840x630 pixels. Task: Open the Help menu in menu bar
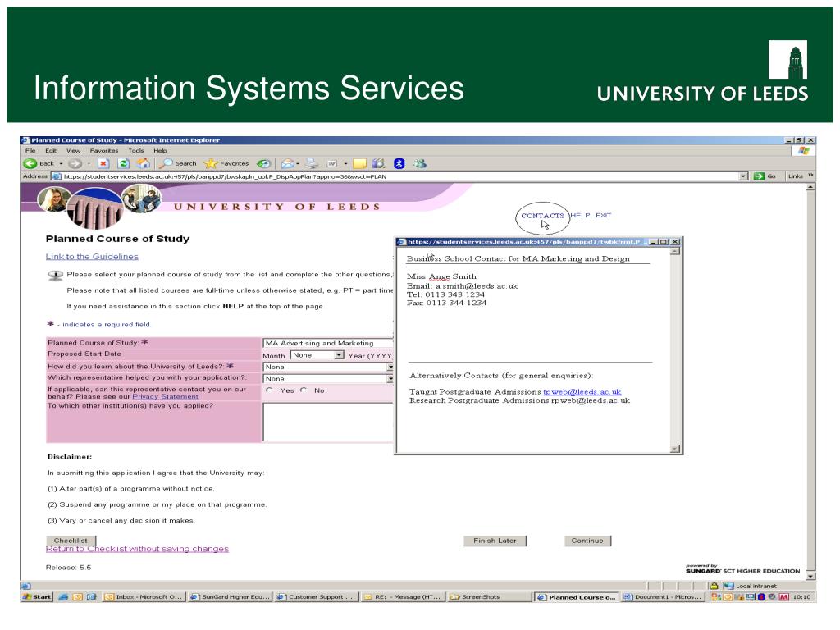click(160, 151)
